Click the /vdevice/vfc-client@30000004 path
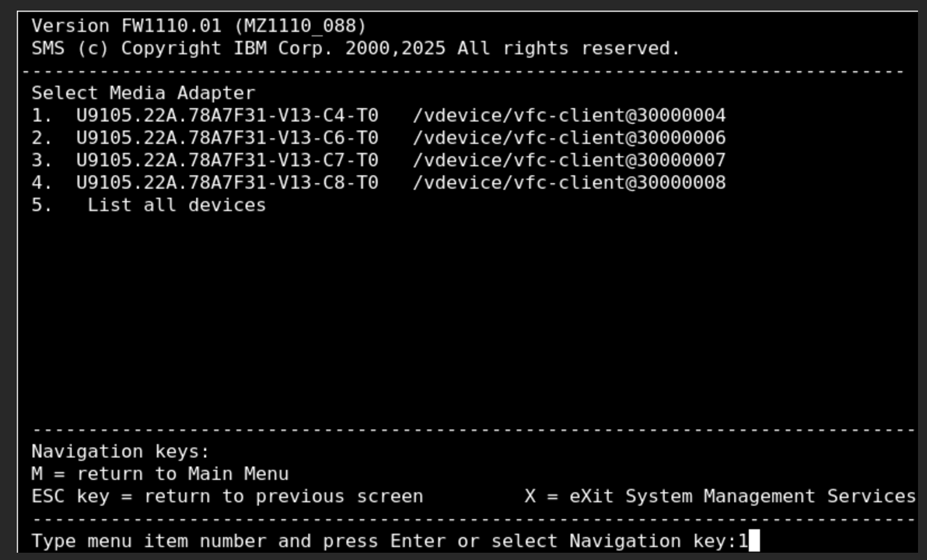The image size is (927, 560). pyautogui.click(x=569, y=115)
